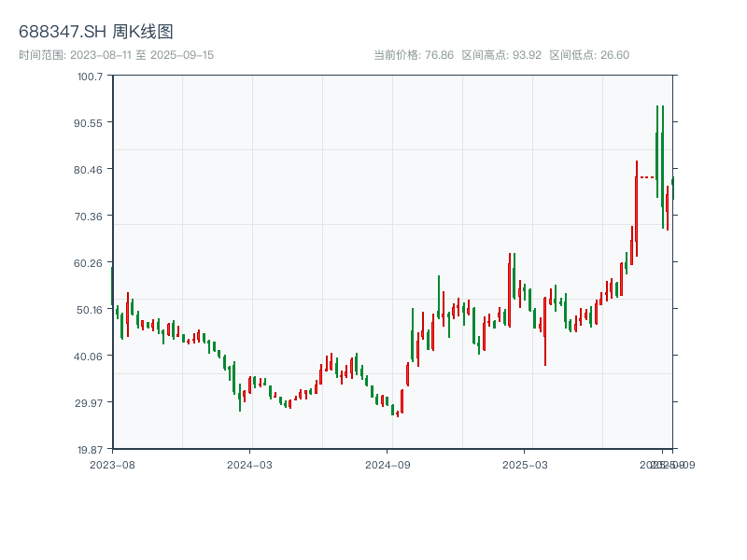Select the 时间范围 date range text
Screen dimensions: 747x560
117,55
